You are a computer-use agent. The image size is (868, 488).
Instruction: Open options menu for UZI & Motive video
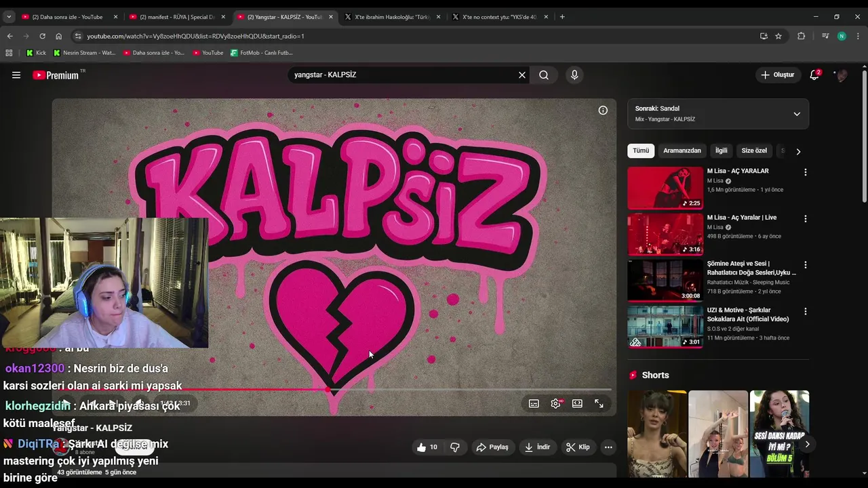point(806,312)
